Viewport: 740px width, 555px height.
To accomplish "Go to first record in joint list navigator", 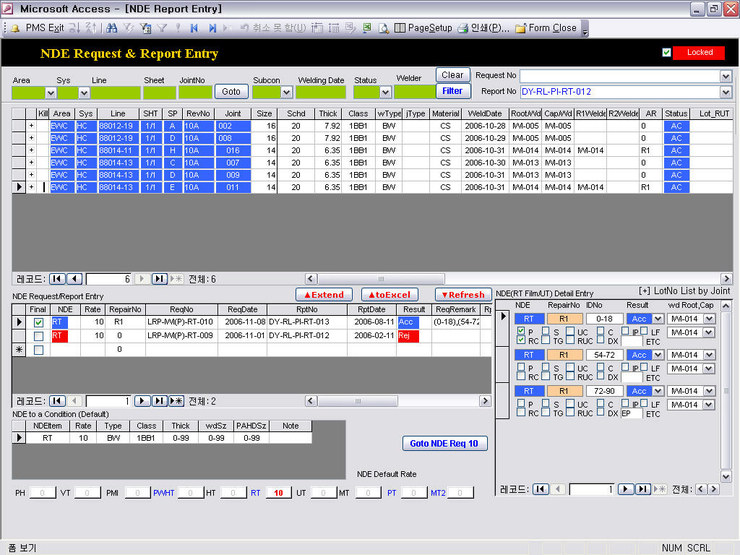I will 57,278.
